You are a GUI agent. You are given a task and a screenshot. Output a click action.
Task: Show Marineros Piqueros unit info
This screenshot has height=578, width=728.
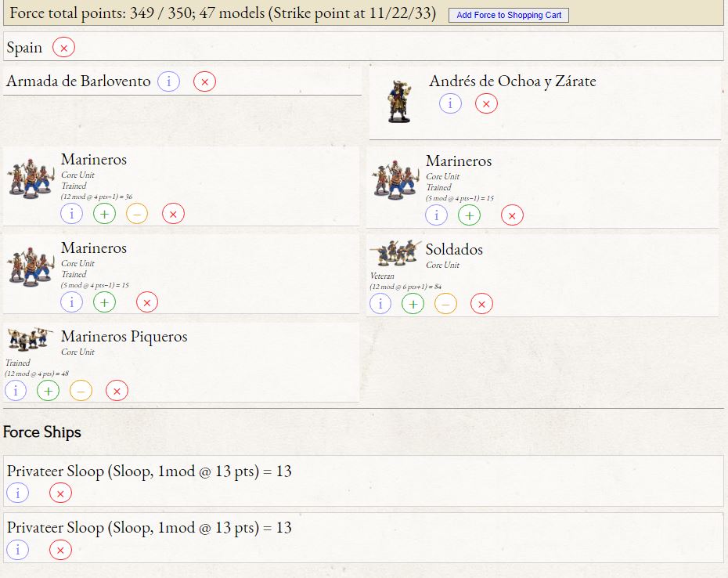[15, 391]
